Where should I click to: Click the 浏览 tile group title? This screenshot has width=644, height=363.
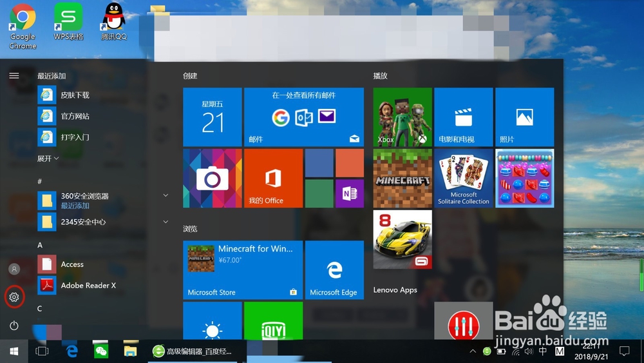click(x=190, y=229)
